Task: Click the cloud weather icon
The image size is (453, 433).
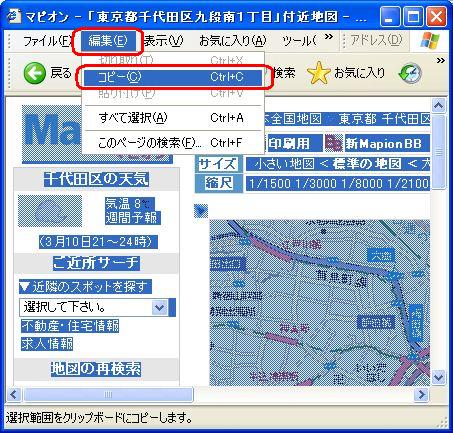Action: tap(50, 211)
